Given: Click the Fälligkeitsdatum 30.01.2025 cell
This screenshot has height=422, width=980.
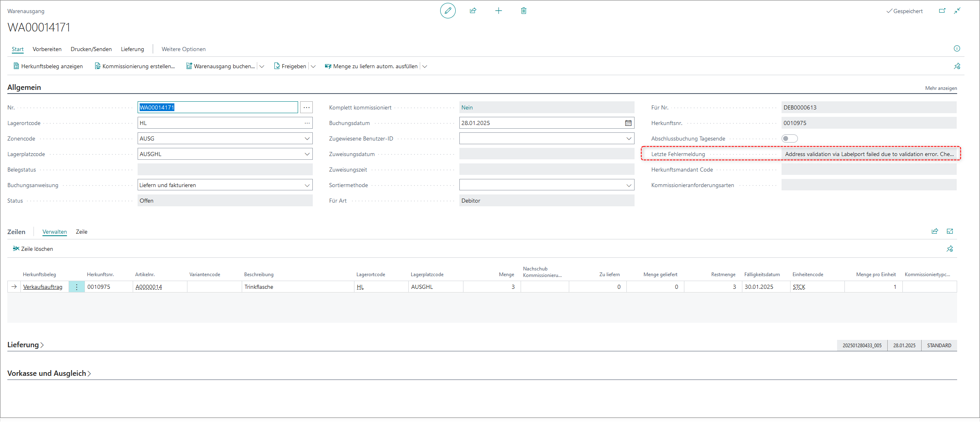Looking at the screenshot, I should tap(766, 287).
